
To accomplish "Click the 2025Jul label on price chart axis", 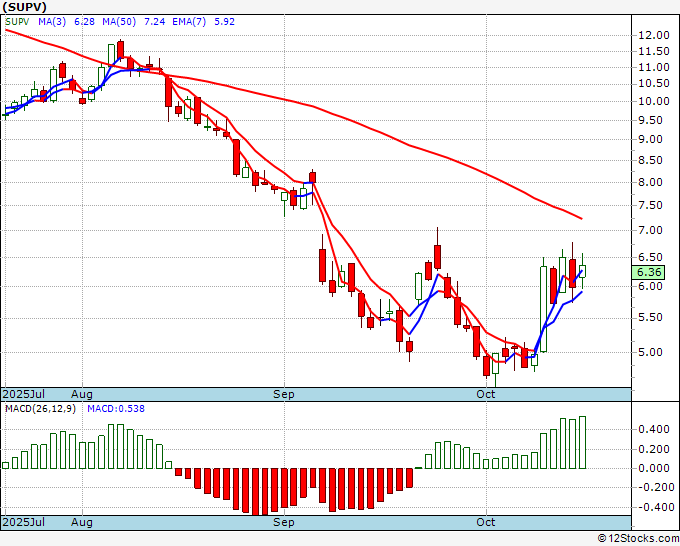I will (24, 394).
